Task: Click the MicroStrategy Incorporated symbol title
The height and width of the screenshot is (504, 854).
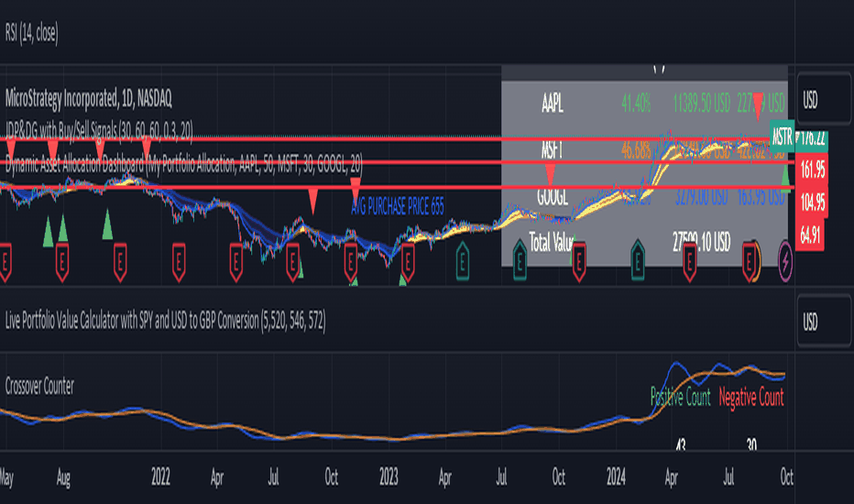Action: click(x=88, y=99)
